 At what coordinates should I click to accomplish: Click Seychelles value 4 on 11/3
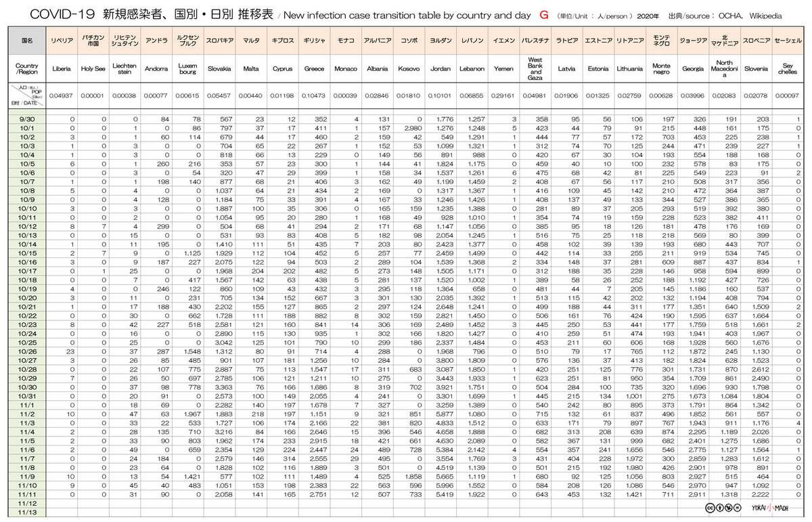tap(800, 422)
